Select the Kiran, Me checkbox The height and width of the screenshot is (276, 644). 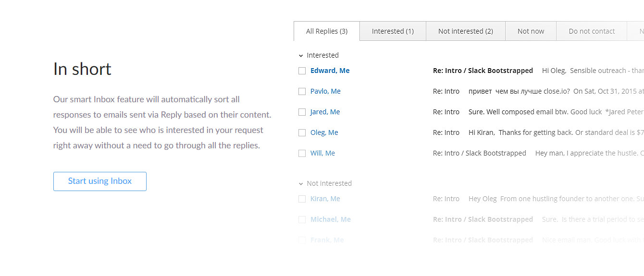click(302, 199)
